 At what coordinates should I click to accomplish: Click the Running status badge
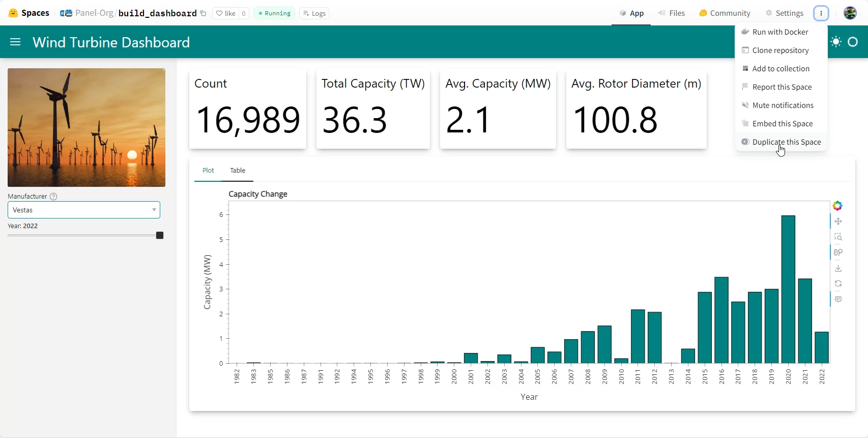coord(274,13)
